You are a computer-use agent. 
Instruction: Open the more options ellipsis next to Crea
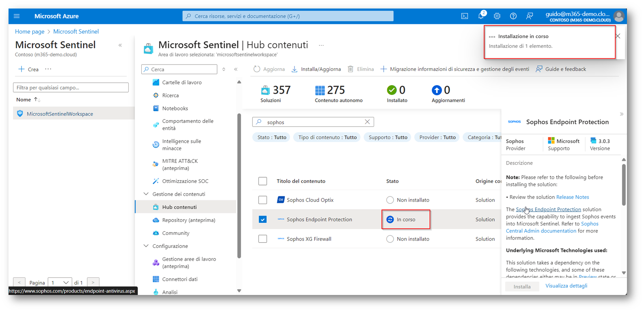click(48, 69)
